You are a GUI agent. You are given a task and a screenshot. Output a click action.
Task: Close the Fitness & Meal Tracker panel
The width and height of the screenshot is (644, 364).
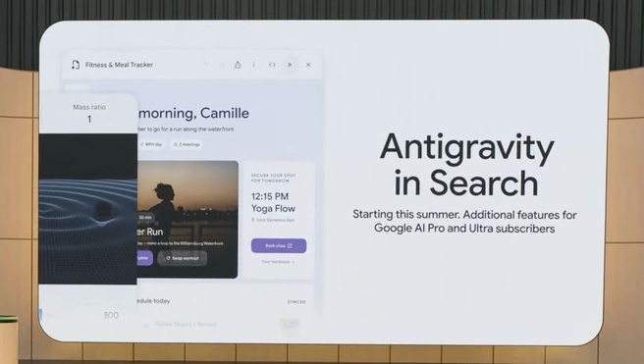pyautogui.click(x=308, y=65)
